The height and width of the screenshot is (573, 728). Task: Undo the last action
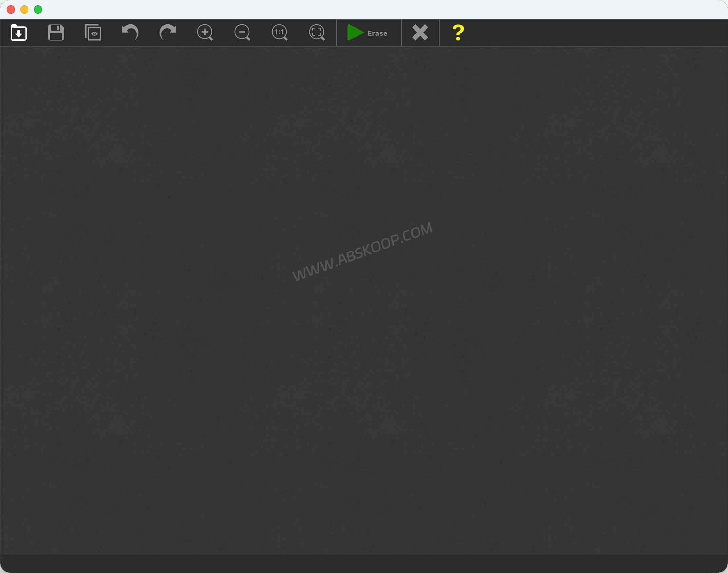coord(130,33)
